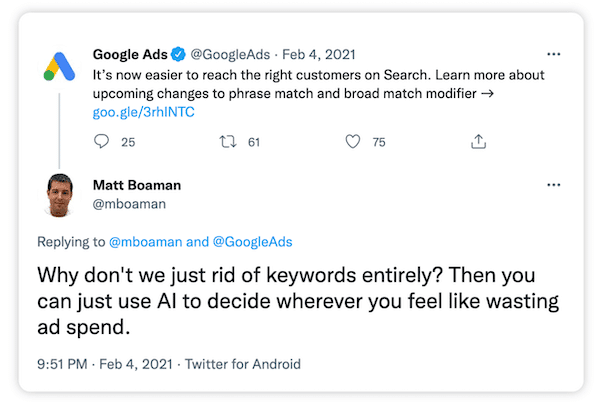
Task: Open the goo.gle/3rhINTC link
Action: pos(143,112)
